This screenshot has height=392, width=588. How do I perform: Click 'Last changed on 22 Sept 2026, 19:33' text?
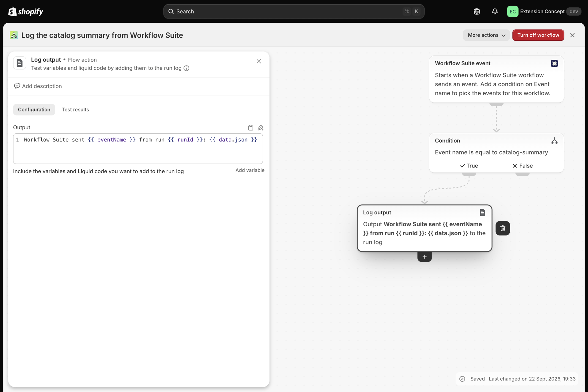[x=532, y=379]
